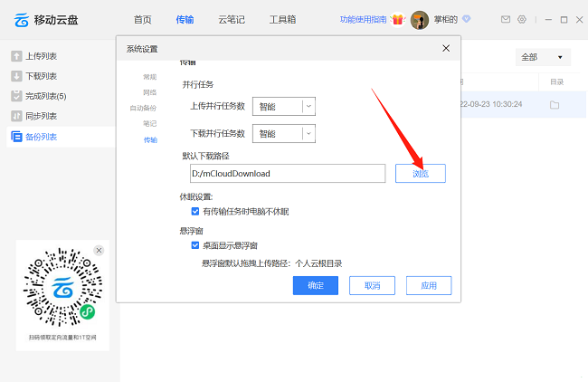Screen dimensions: 588x382
Task: Open the mail messages icon
Action: tap(506, 20)
